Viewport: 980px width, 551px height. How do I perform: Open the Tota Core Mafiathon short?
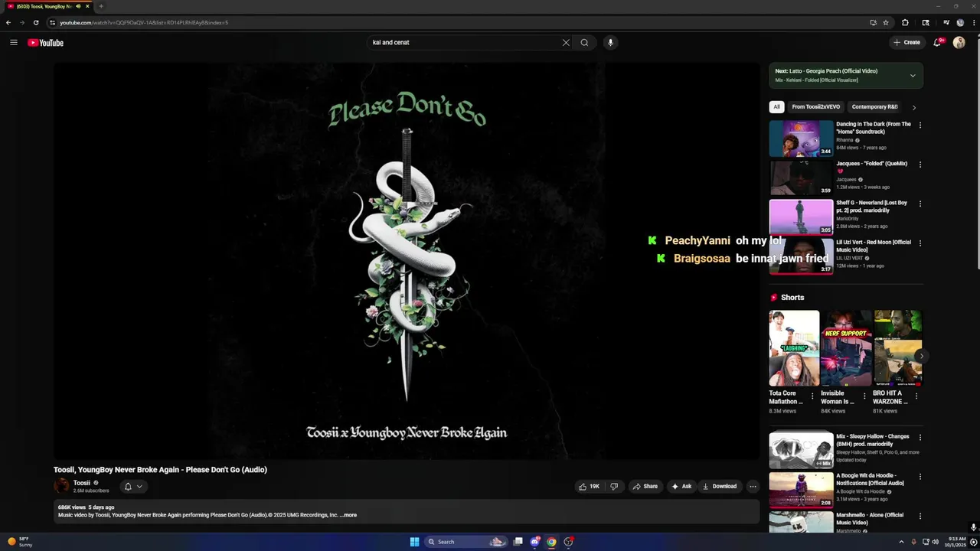click(x=794, y=348)
